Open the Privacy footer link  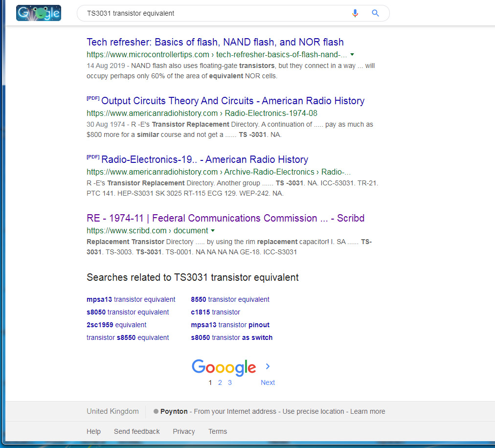tap(184, 431)
